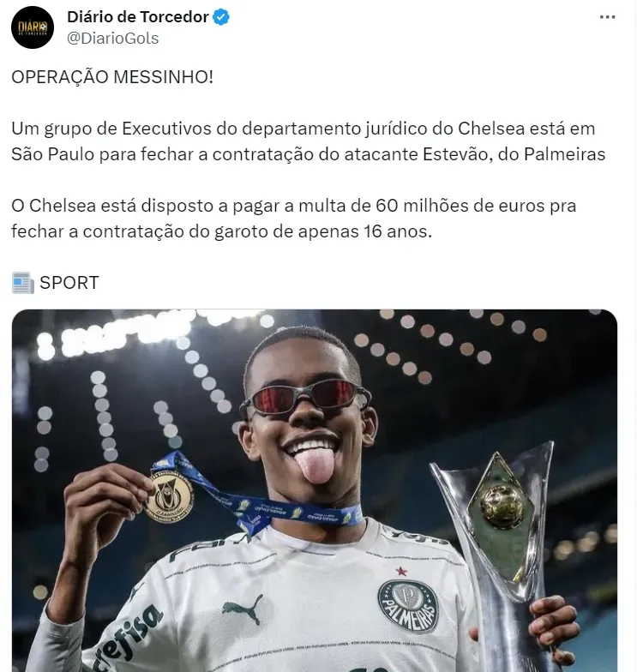Click the Puma logo on the shirt

[x=243, y=609]
